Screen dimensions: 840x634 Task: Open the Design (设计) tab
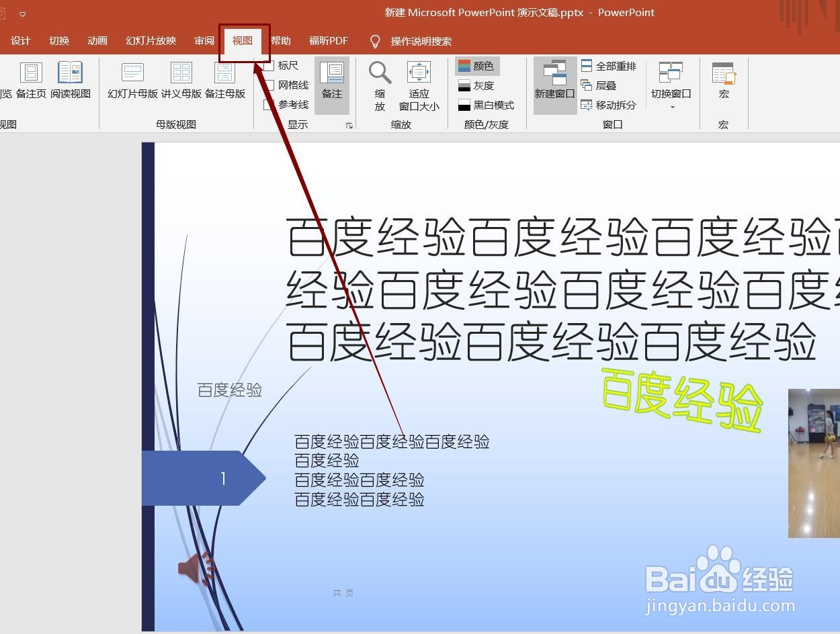pos(21,41)
